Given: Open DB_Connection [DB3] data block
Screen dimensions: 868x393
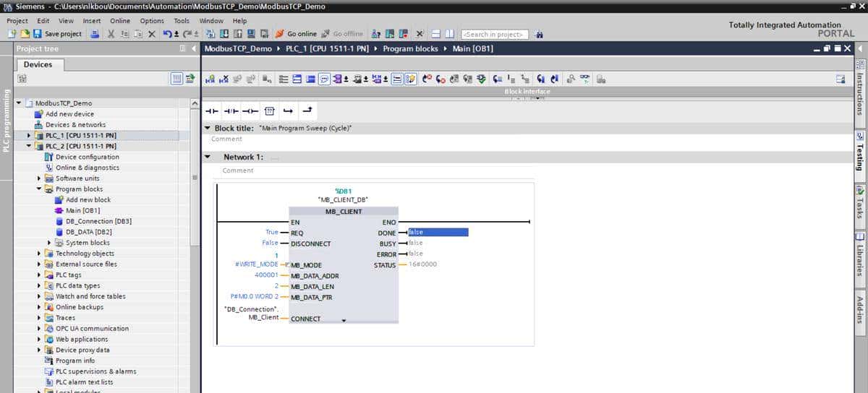Looking at the screenshot, I should (x=98, y=221).
